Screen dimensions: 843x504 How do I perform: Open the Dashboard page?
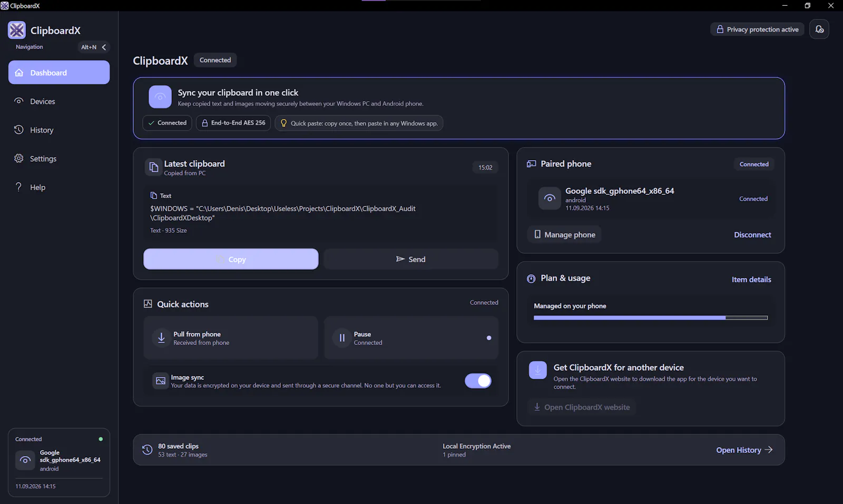[59, 73]
